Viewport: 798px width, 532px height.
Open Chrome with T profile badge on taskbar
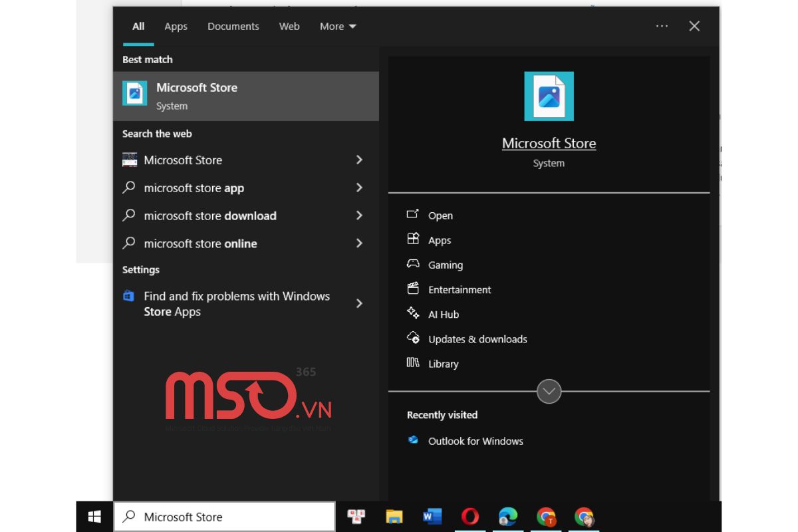[x=546, y=517]
